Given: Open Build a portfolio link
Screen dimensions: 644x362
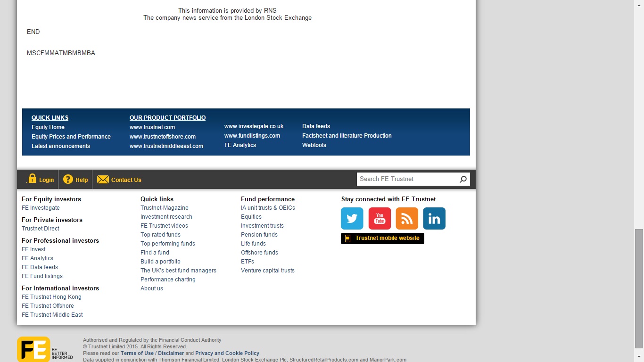Looking at the screenshot, I should 161,262.
